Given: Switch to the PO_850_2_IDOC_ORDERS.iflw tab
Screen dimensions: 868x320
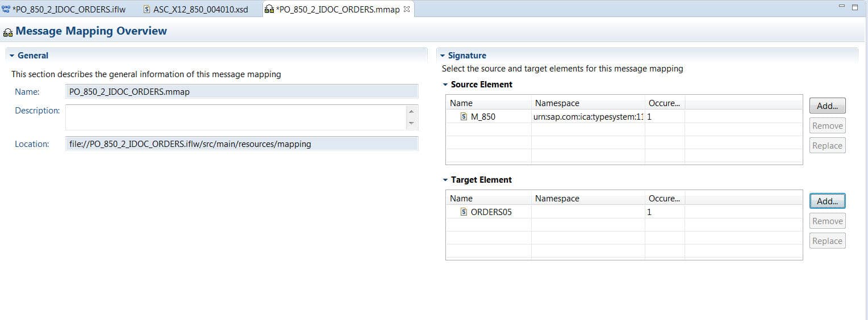Looking at the screenshot, I should (69, 9).
